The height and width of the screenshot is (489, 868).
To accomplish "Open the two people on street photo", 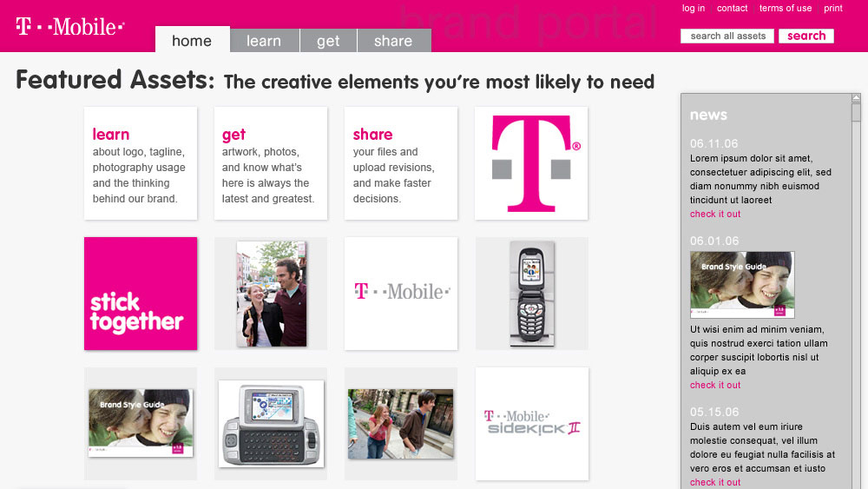I will click(401, 423).
